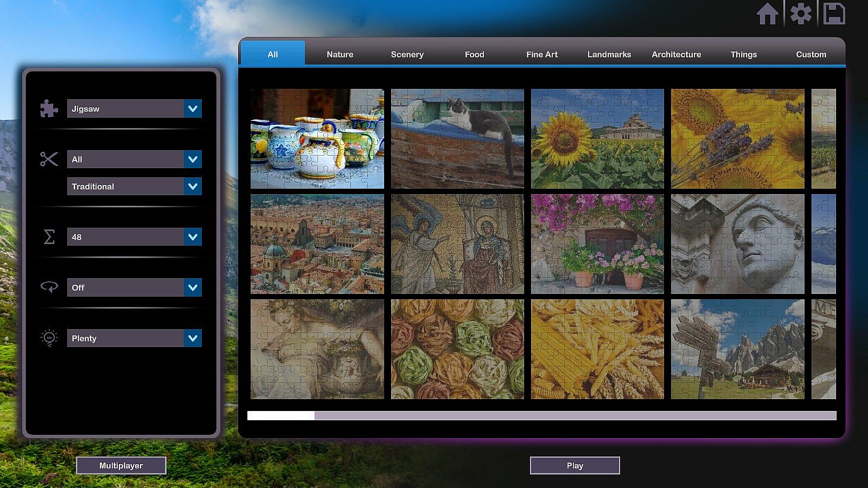Click the puzzle piece icon
This screenshot has height=488, width=868.
click(49, 108)
